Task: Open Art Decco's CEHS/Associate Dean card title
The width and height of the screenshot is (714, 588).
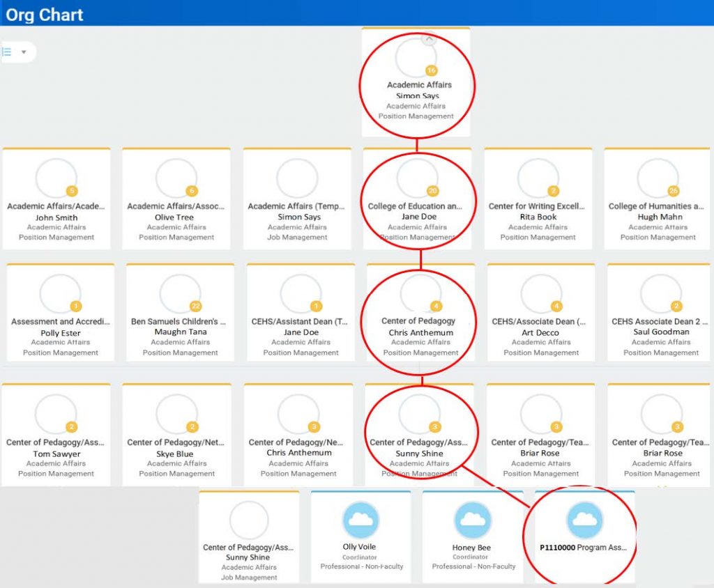Action: coord(538,322)
